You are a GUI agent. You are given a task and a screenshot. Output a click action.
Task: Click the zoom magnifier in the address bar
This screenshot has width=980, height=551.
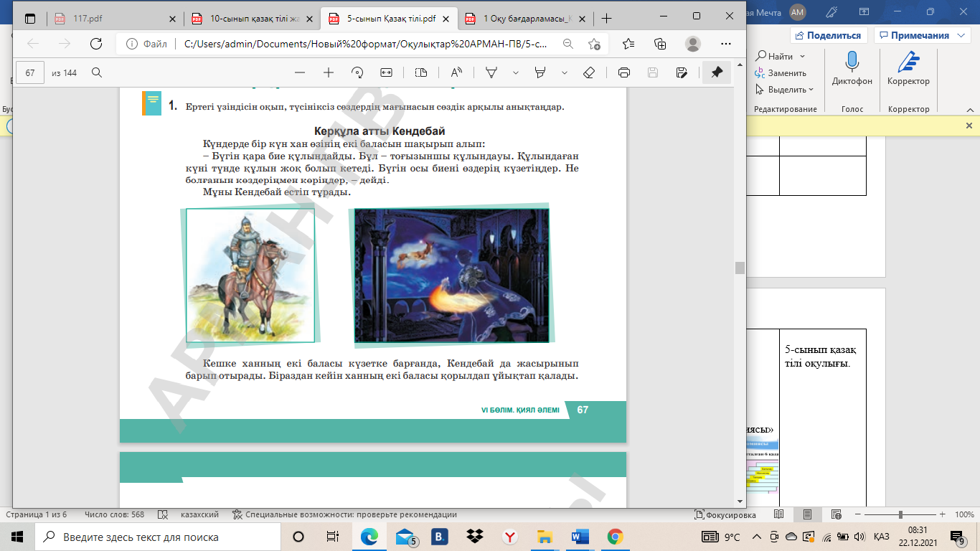pos(567,44)
